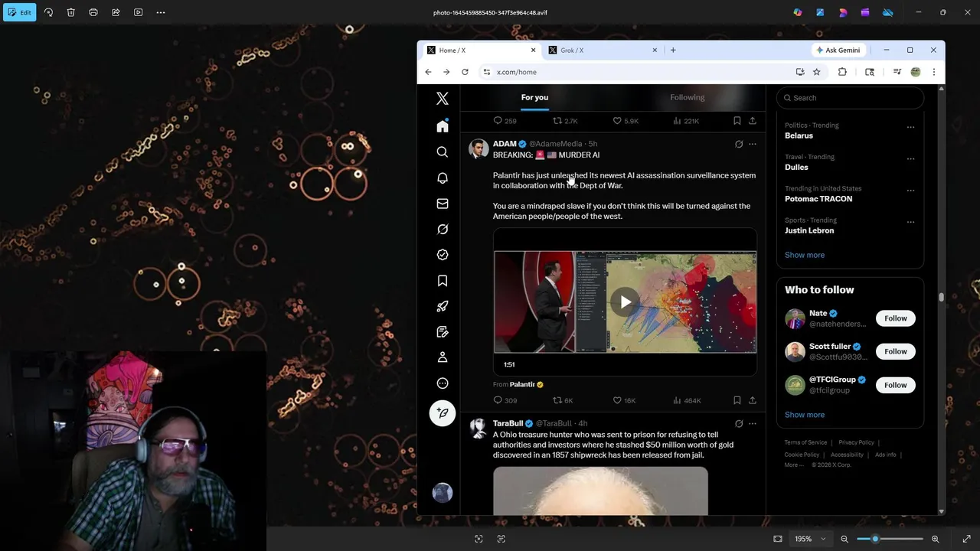Open Privacy Policy link
Image resolution: width=980 pixels, height=551 pixels.
point(856,442)
